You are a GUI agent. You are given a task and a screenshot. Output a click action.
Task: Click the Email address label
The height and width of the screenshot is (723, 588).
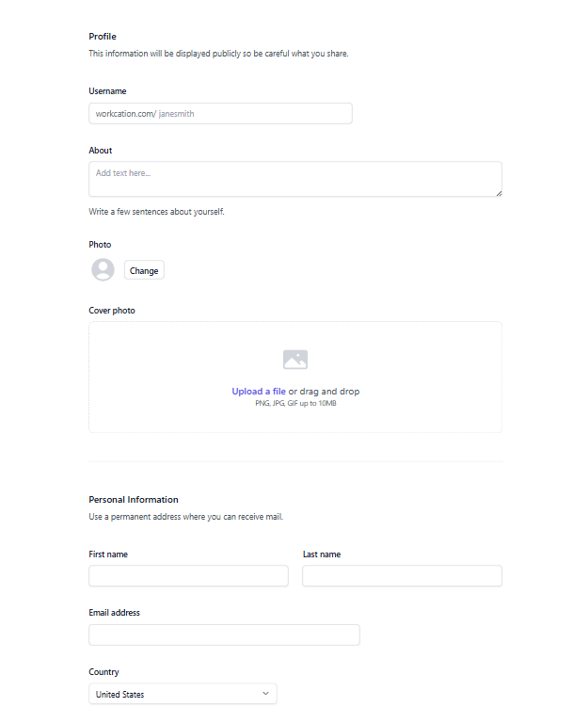(114, 613)
